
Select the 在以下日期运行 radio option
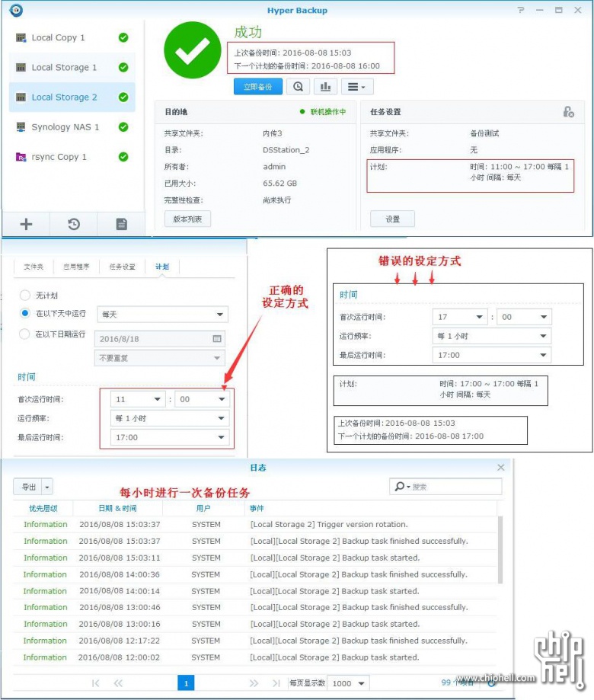coord(25,334)
